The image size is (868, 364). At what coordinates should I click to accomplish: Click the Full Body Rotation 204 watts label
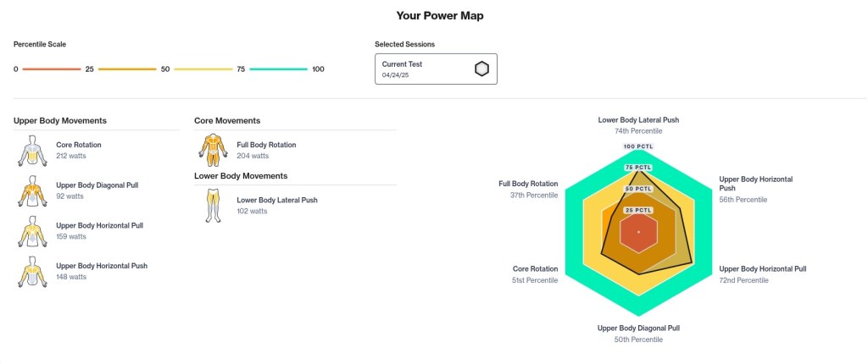tap(253, 156)
